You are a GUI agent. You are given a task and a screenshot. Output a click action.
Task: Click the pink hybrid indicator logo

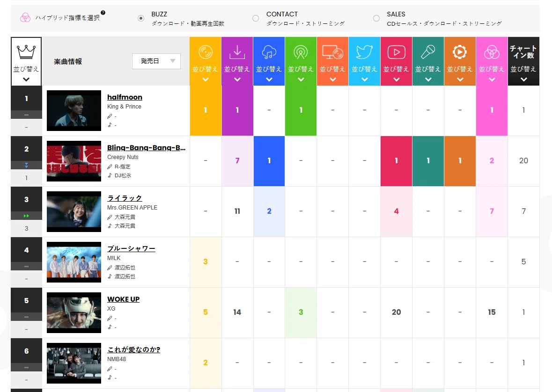coord(25,18)
